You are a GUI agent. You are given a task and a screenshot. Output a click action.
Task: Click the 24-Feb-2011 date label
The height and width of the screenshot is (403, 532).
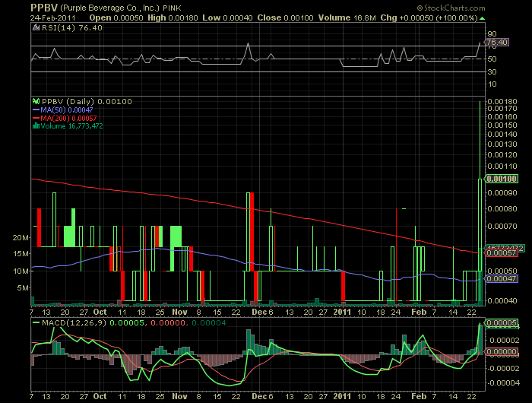pyautogui.click(x=52, y=18)
